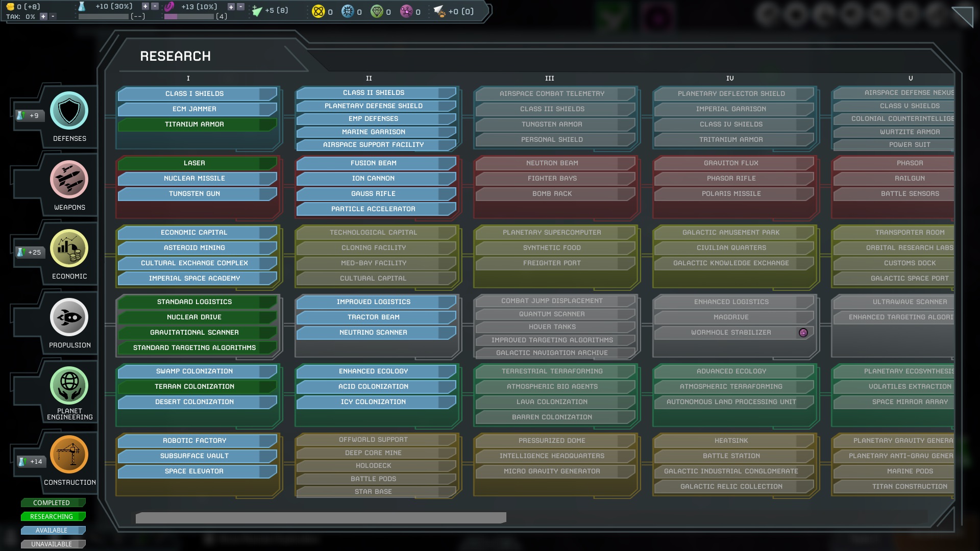The image size is (980, 551).
Task: Research Tractor Beam
Action: coord(376,317)
